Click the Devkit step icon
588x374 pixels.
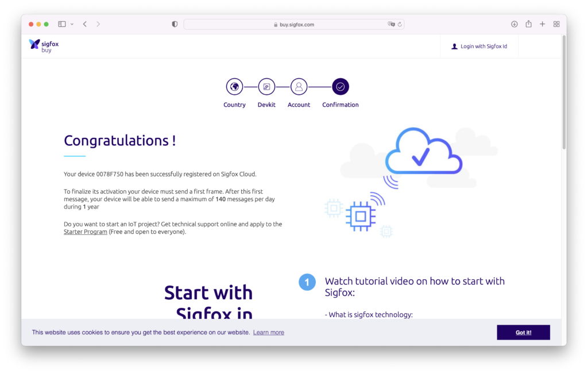point(266,87)
